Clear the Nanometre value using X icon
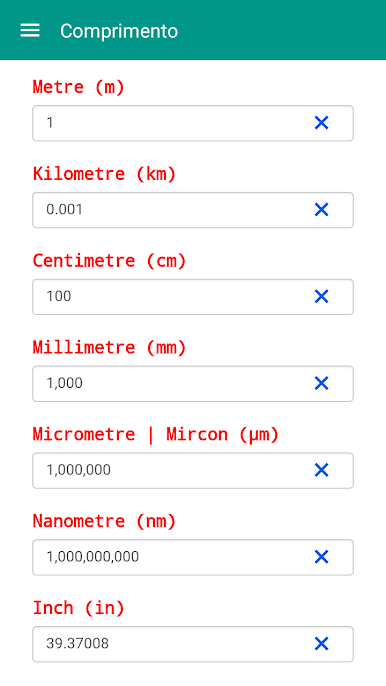This screenshot has height=686, width=386. [321, 557]
